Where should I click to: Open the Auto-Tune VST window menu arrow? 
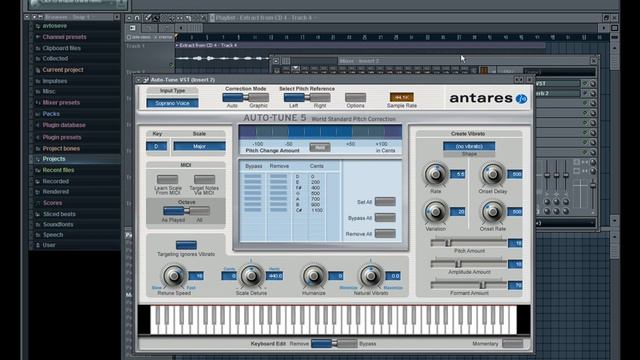click(x=139, y=80)
